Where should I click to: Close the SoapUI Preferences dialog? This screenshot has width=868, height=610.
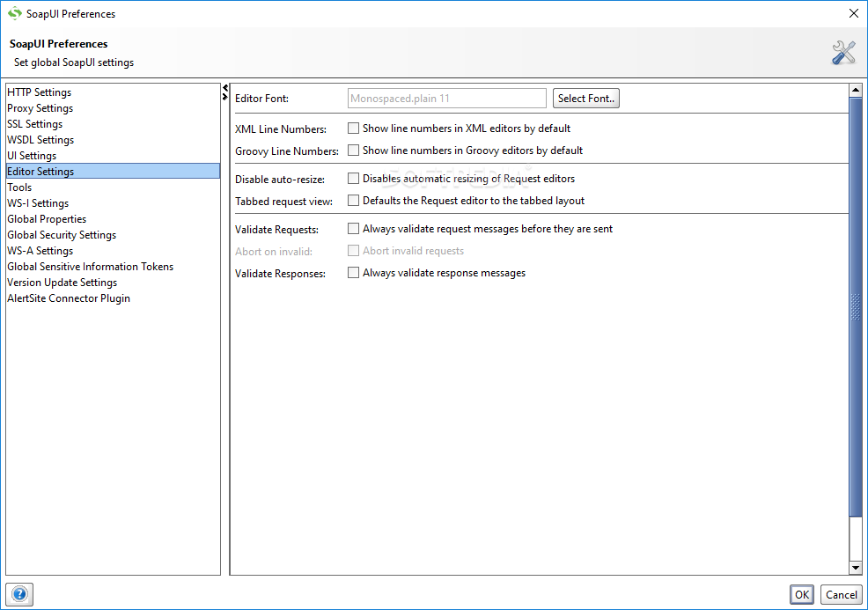tap(854, 13)
